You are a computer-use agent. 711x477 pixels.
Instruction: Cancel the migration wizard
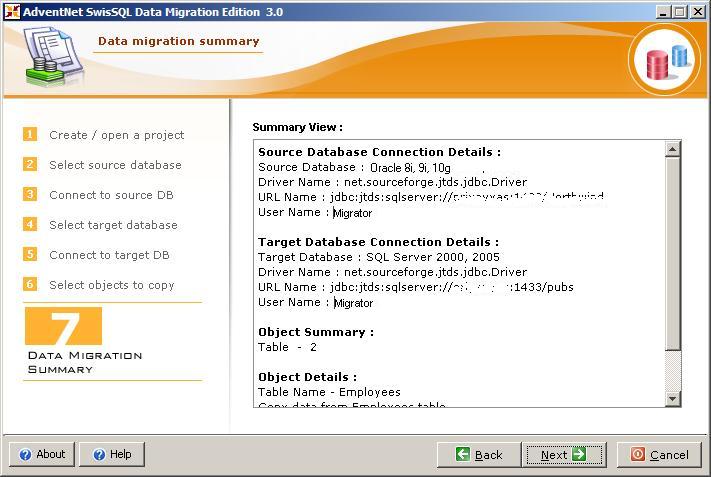pyautogui.click(x=659, y=454)
